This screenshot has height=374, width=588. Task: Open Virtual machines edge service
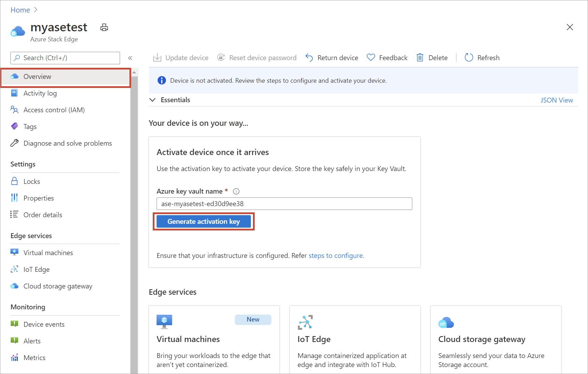click(x=48, y=252)
